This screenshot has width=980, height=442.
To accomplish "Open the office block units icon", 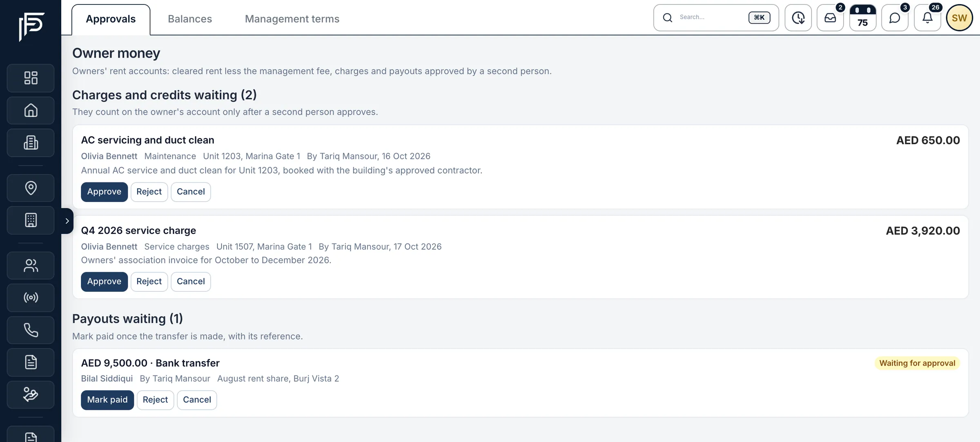I will [31, 220].
